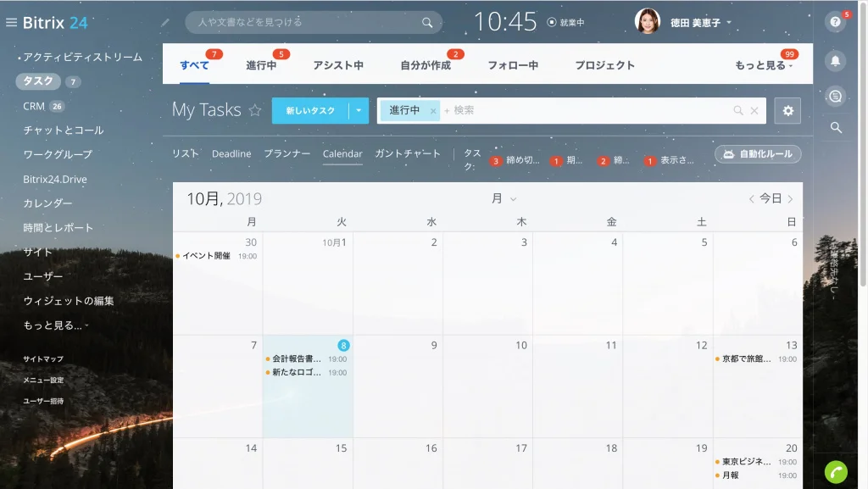
Task: Open the 新しいタスク dropdown arrow
Action: click(359, 111)
